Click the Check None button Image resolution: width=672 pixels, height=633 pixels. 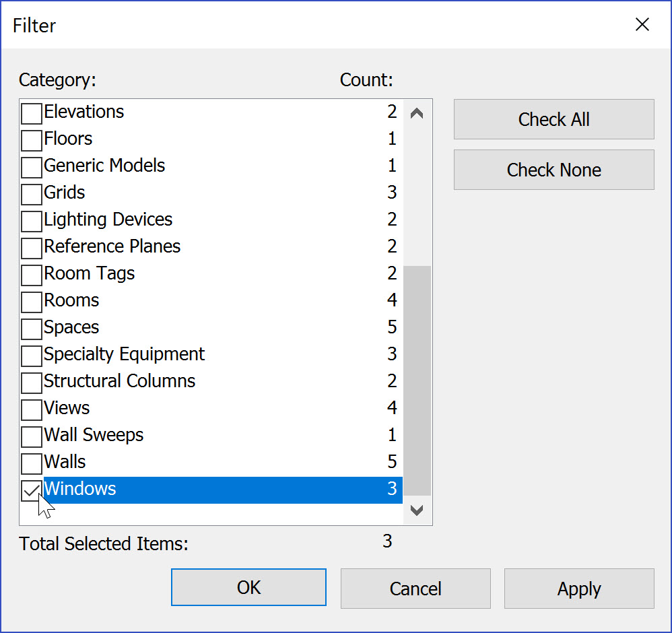tap(553, 170)
